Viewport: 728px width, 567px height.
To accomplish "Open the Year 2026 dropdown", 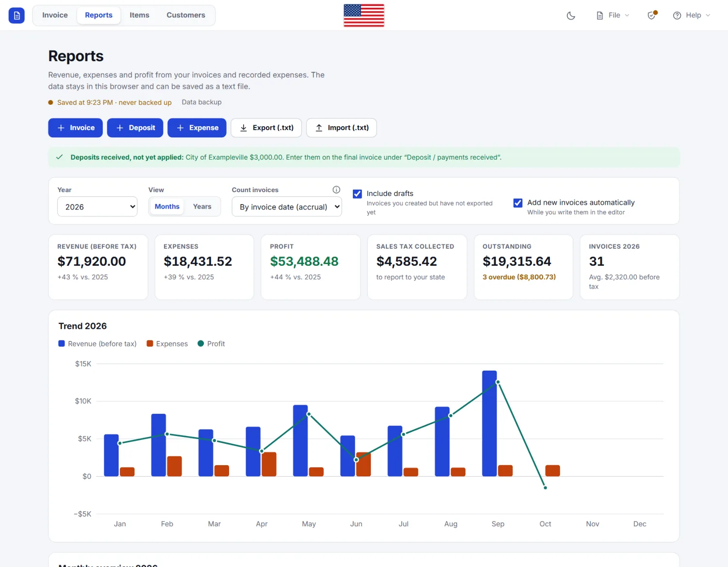I will click(x=98, y=207).
